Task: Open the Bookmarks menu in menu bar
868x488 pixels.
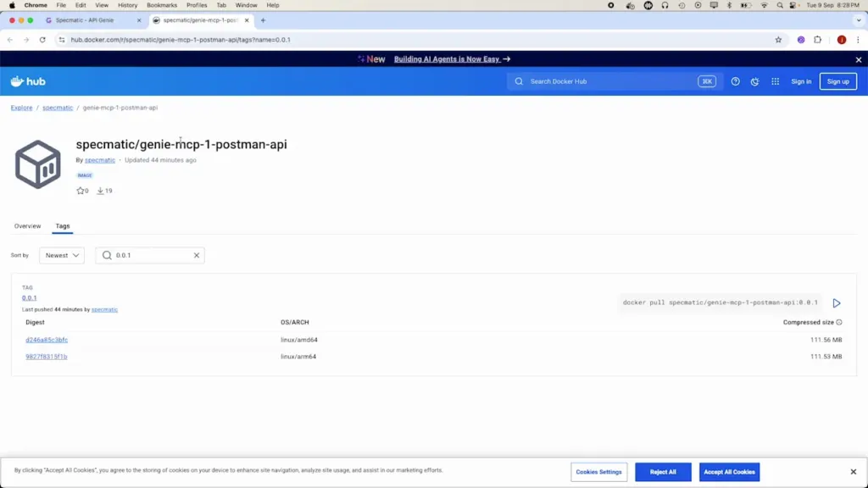Action: click(x=161, y=5)
